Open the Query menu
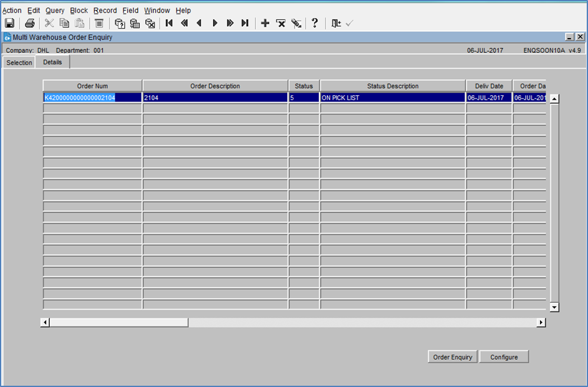The image size is (588, 387). coord(55,11)
